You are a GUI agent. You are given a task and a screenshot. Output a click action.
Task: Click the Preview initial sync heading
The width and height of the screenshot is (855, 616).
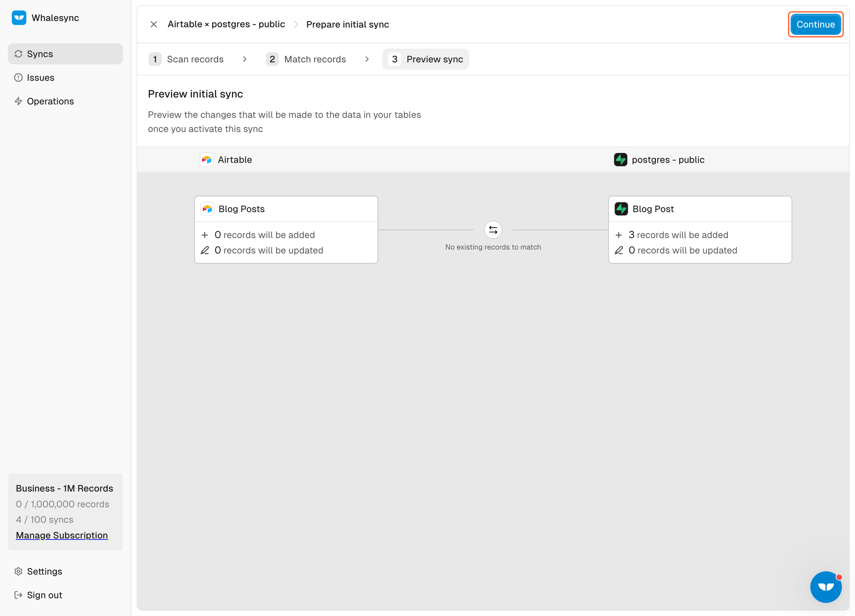pyautogui.click(x=195, y=94)
